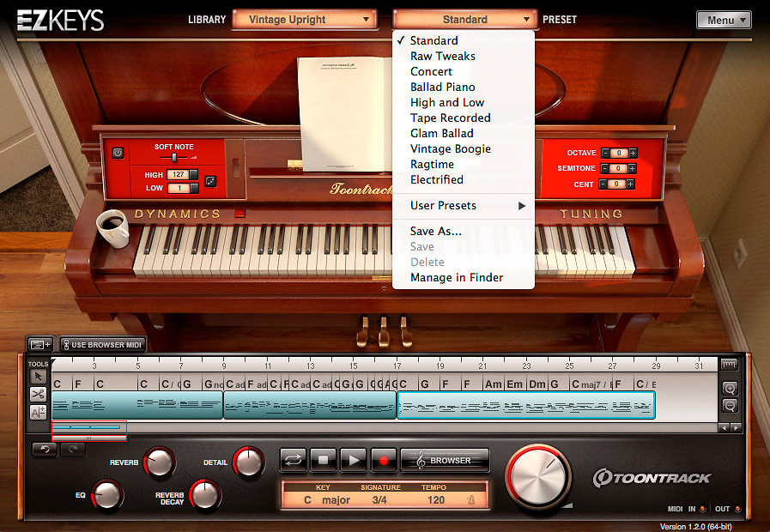Viewport: 770px width, 532px height.
Task: Select the Raw Tweaks preset
Action: (x=464, y=56)
